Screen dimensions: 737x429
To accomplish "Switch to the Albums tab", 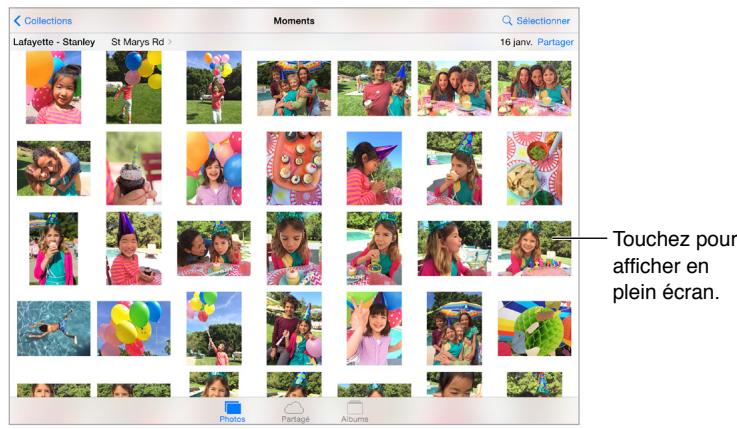I will point(354,412).
